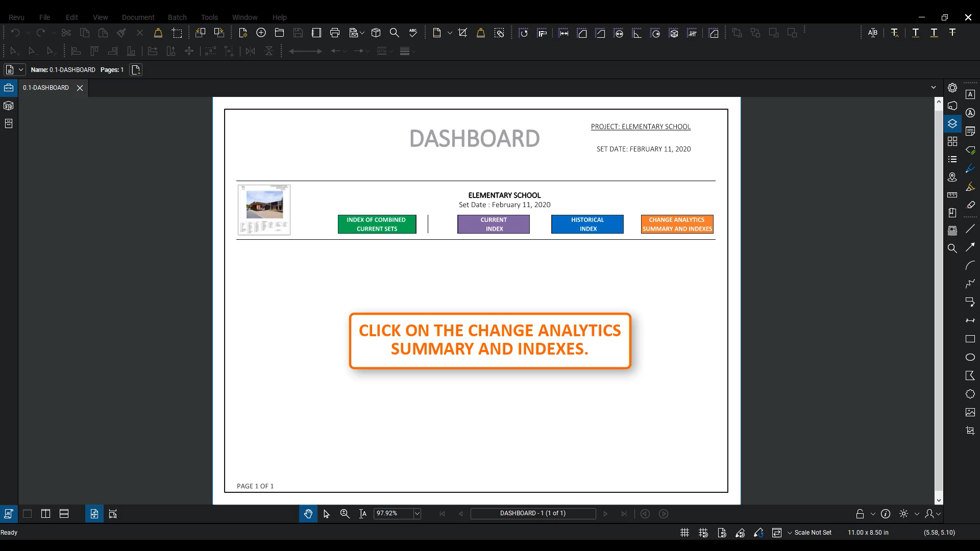980x551 pixels.
Task: Expand the Scale Not Set dropdown
Action: click(790, 533)
